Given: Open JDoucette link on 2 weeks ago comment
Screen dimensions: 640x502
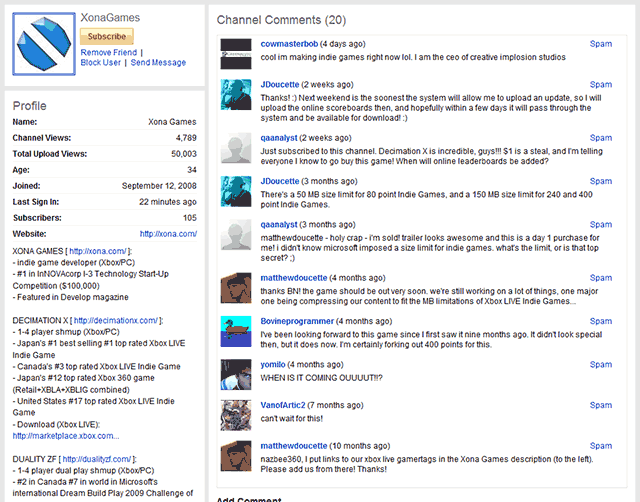Looking at the screenshot, I should click(x=280, y=84).
